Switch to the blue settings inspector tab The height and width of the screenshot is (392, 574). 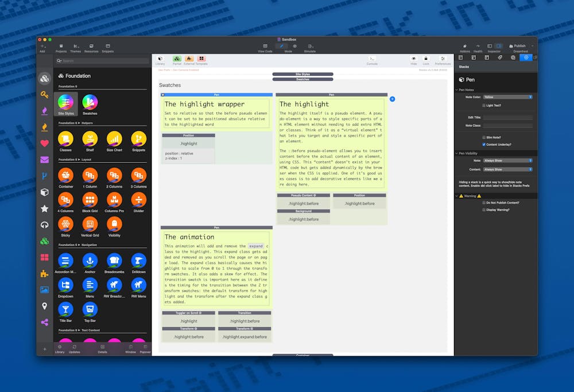point(526,57)
